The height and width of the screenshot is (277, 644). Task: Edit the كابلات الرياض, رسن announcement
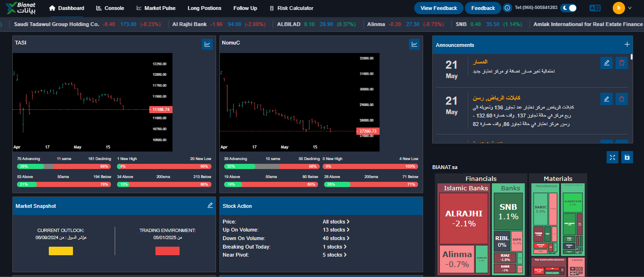[x=606, y=98]
